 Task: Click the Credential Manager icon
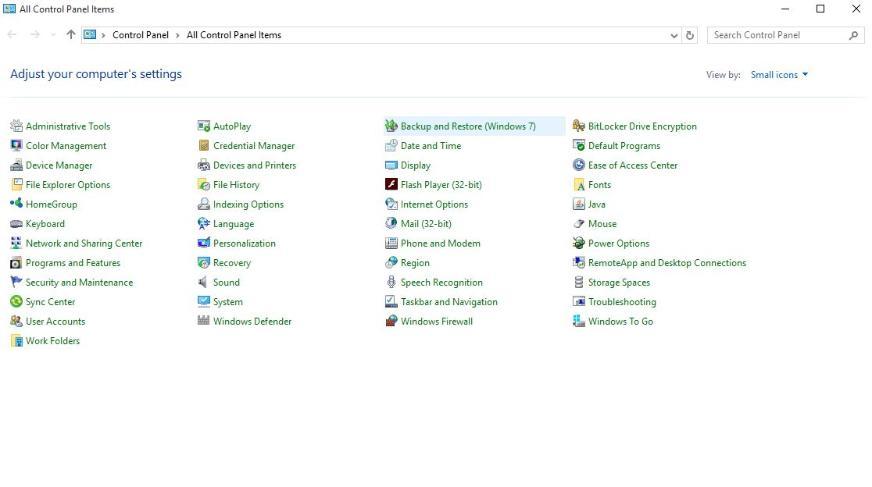pyautogui.click(x=204, y=146)
